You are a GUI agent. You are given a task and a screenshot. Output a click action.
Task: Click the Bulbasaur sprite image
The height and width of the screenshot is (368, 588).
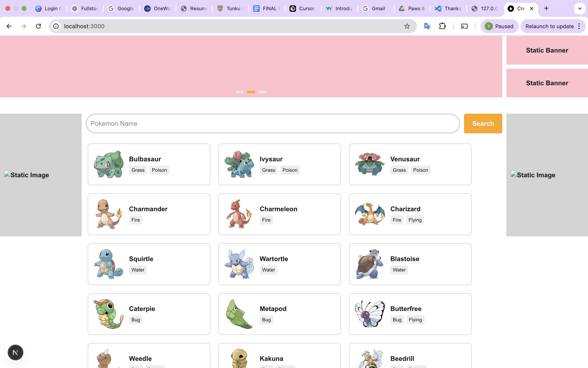click(x=109, y=164)
